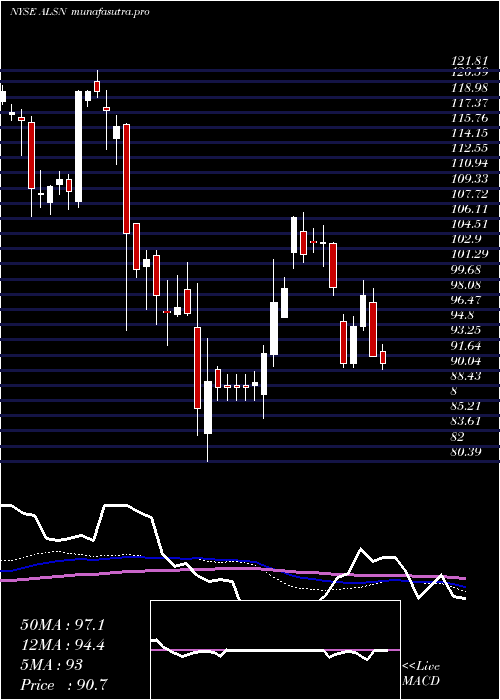Select the 109.33 price axis label
500x700 pixels.
click(x=469, y=179)
